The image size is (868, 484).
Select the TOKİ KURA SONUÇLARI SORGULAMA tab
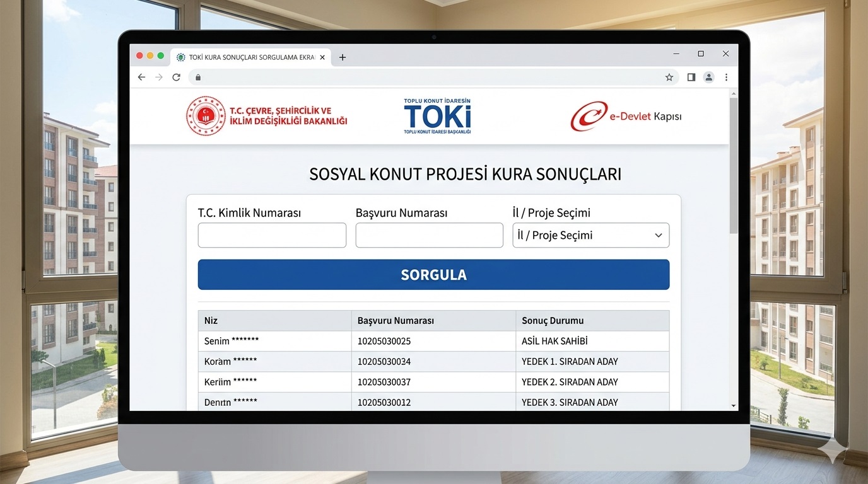tap(250, 57)
